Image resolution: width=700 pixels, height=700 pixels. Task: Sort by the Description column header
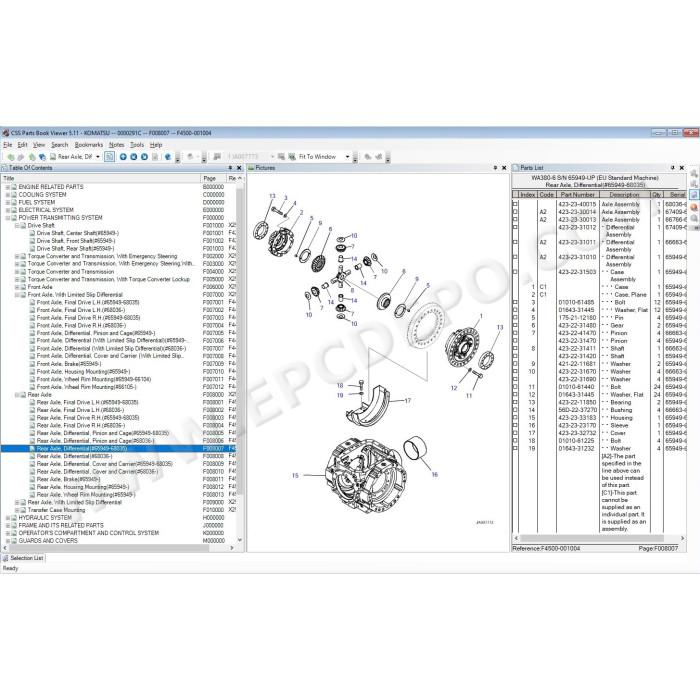(624, 195)
